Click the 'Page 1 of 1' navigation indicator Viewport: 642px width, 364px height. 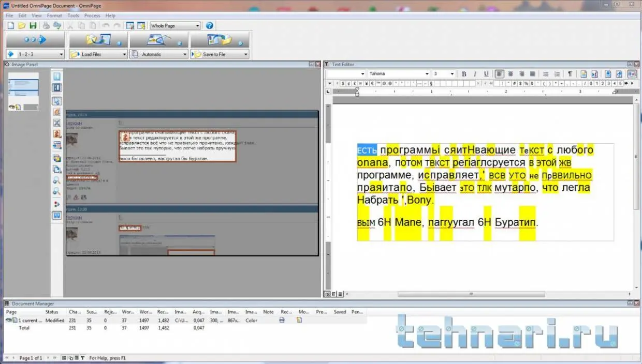[31, 358]
